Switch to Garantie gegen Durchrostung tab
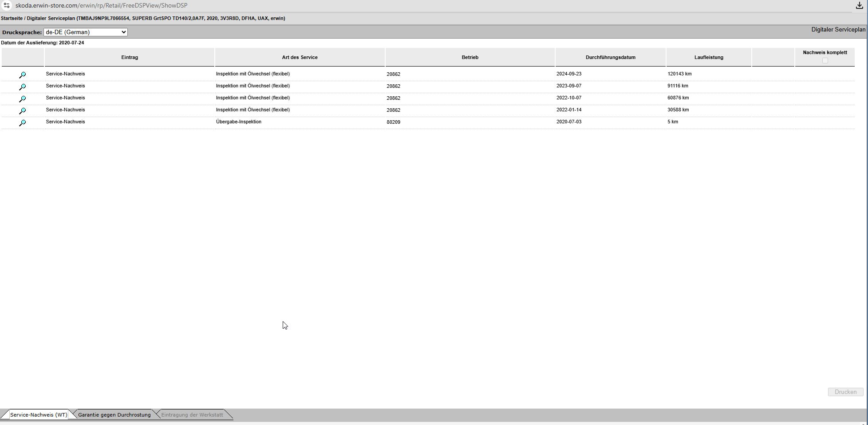The height and width of the screenshot is (425, 868). click(x=114, y=415)
